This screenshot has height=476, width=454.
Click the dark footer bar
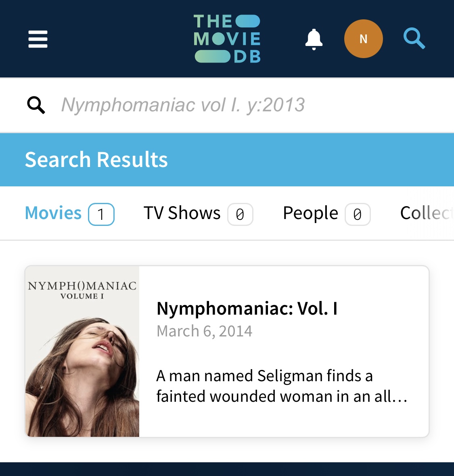(x=227, y=469)
